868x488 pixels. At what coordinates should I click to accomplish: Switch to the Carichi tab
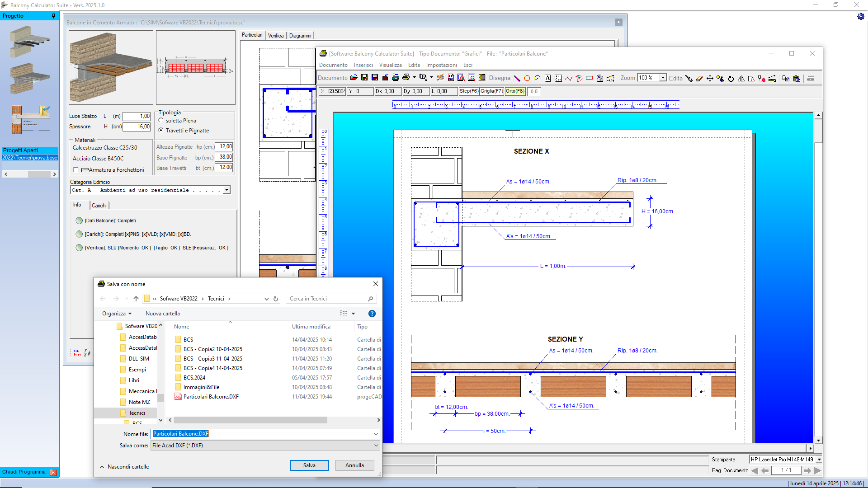click(x=99, y=206)
